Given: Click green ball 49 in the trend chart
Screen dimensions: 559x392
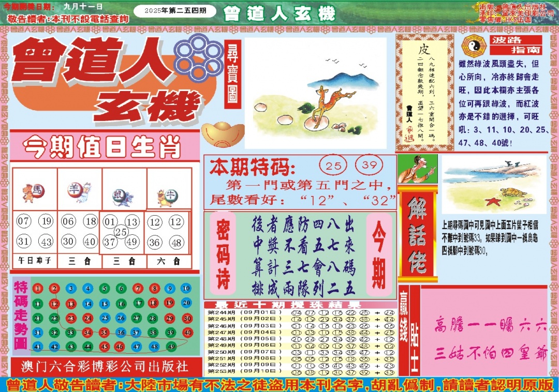Looking at the screenshot, I should pos(170,346).
